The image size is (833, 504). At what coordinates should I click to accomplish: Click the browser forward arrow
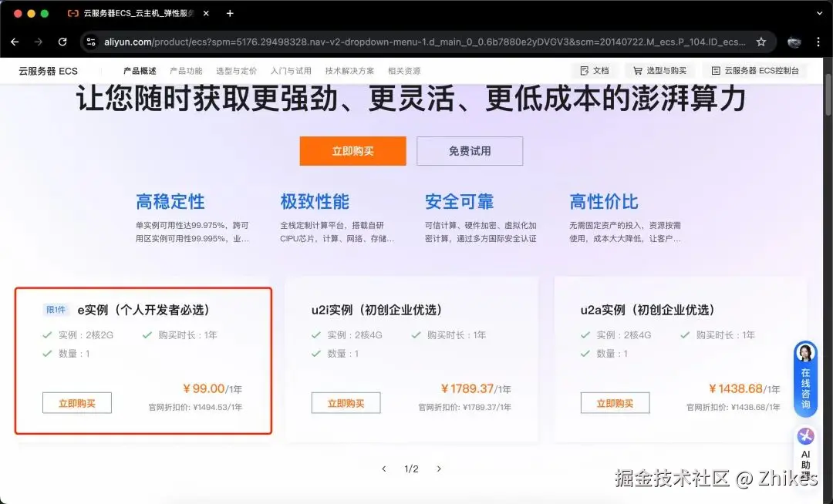[39, 42]
